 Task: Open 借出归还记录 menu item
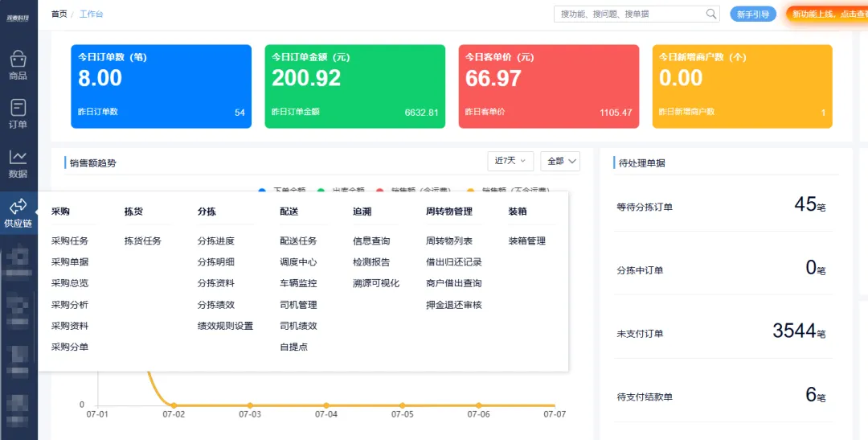(454, 262)
